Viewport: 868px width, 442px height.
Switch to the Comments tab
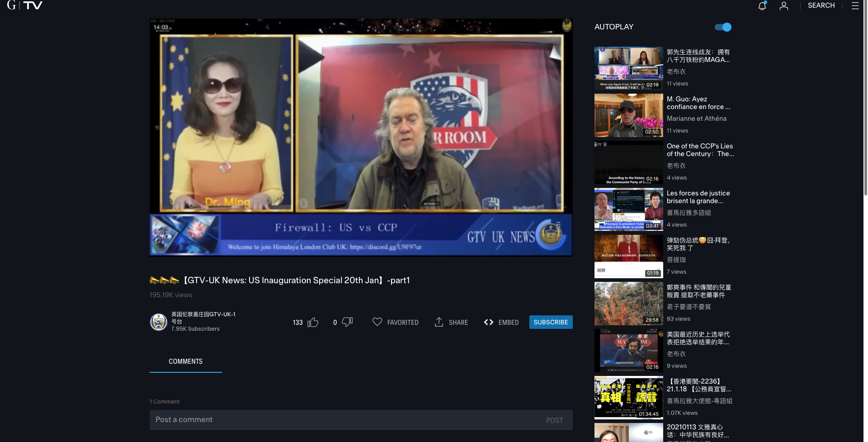coord(185,361)
